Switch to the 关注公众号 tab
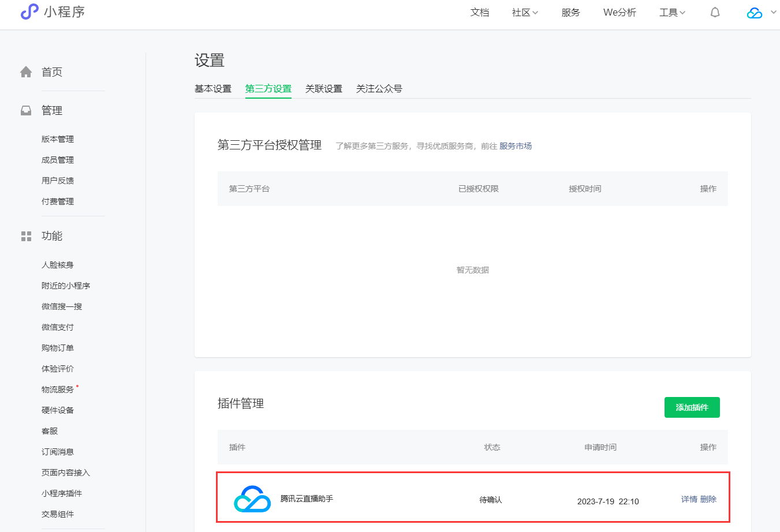Viewport: 780px width, 532px height. (x=379, y=88)
